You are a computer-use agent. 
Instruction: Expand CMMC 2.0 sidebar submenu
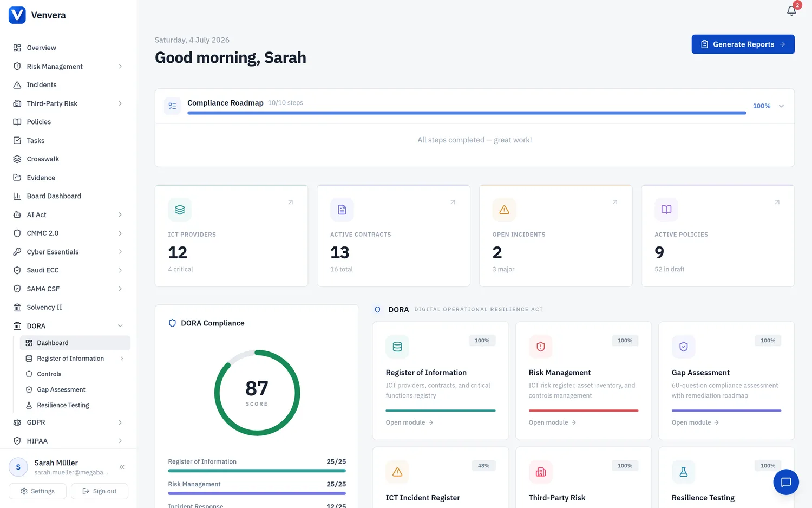pos(120,233)
